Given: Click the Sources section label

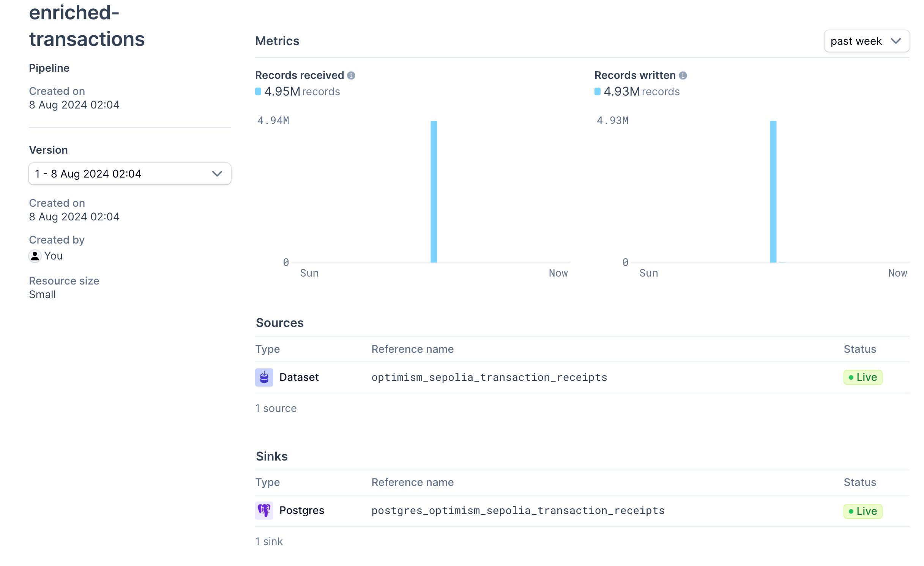Looking at the screenshot, I should point(280,322).
